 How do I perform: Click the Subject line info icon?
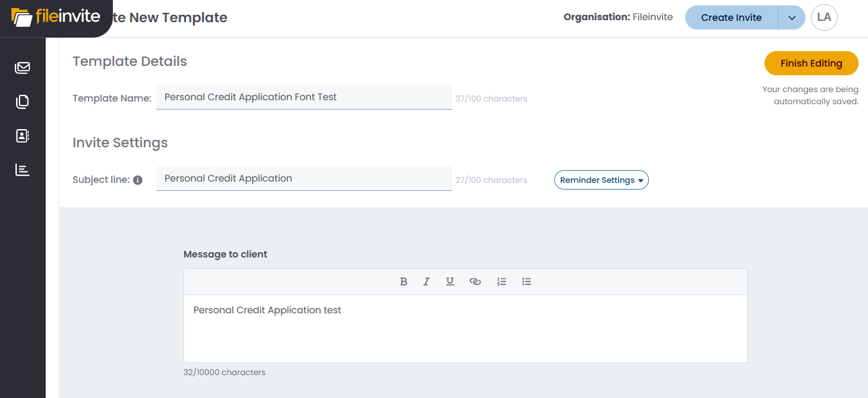tap(138, 180)
